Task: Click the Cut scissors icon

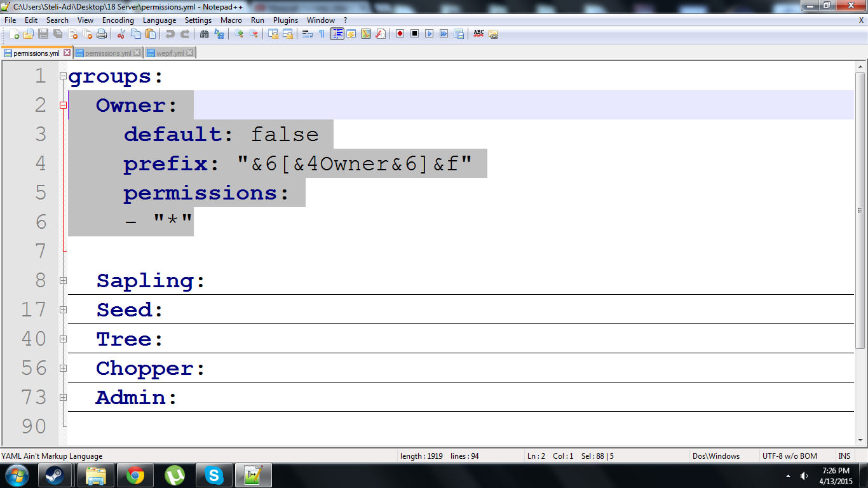Action: pos(121,34)
